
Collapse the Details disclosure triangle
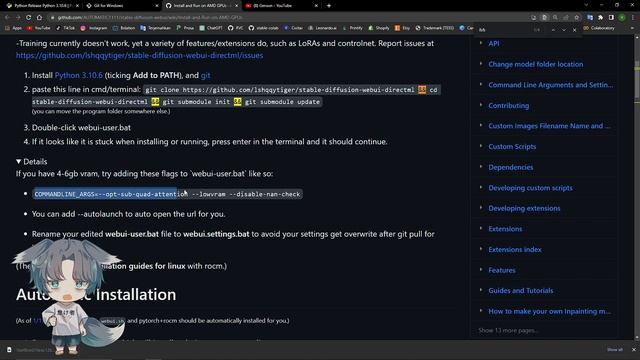coord(18,162)
